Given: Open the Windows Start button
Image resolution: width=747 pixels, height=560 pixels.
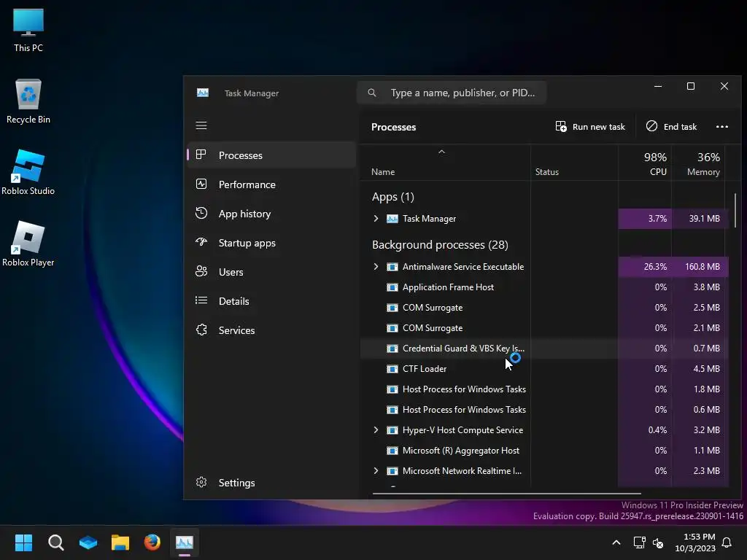Looking at the screenshot, I should pos(23,542).
